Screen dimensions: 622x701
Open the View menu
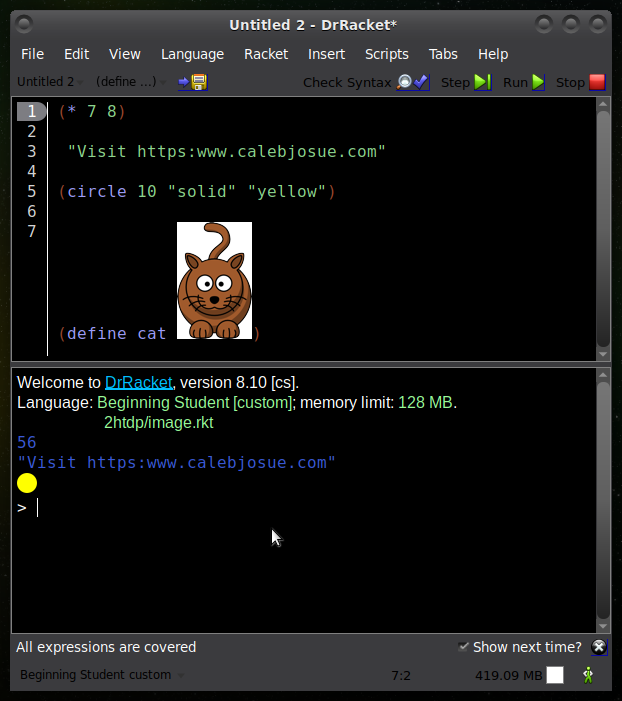(x=125, y=54)
